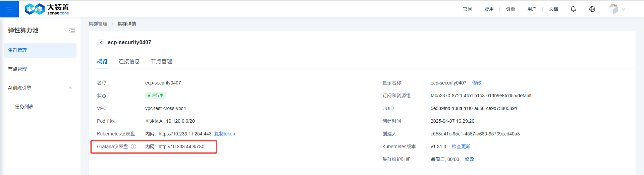Switch to the 连接信息 tab

click(x=129, y=61)
